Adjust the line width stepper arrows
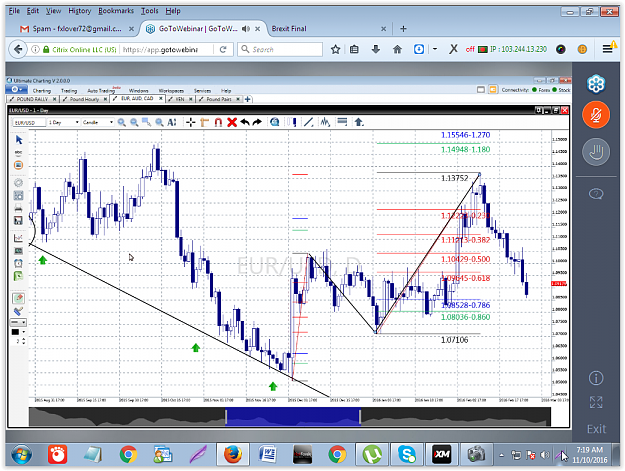The width and height of the screenshot is (625, 471). click(x=24, y=341)
